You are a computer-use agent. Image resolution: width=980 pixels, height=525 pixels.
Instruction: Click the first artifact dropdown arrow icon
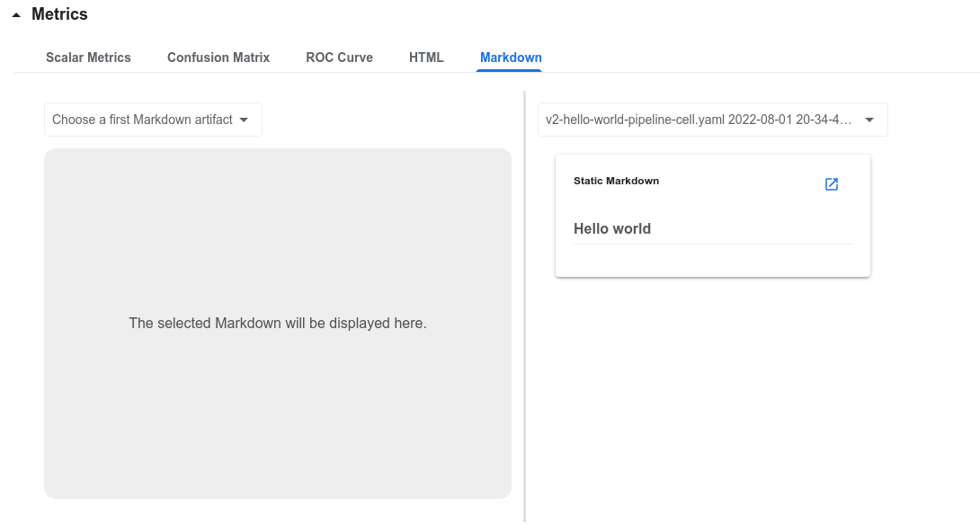[244, 120]
